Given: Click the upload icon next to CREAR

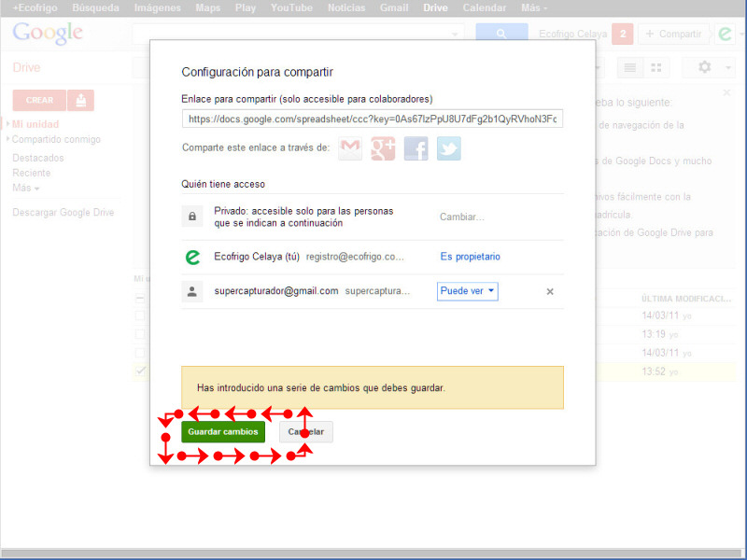Looking at the screenshot, I should point(81,101).
